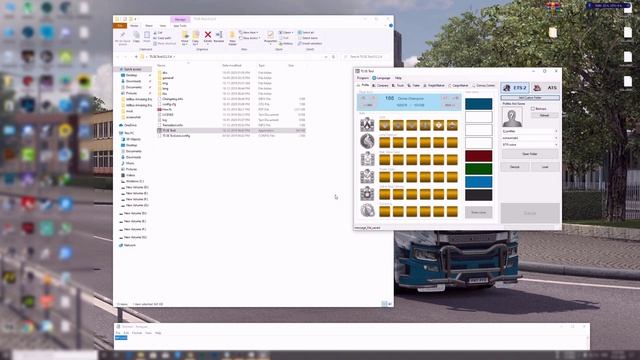The width and height of the screenshot is (640, 360).
Task: Click the profile avatar picture in TS SE Tool
Action: pyautogui.click(x=512, y=118)
